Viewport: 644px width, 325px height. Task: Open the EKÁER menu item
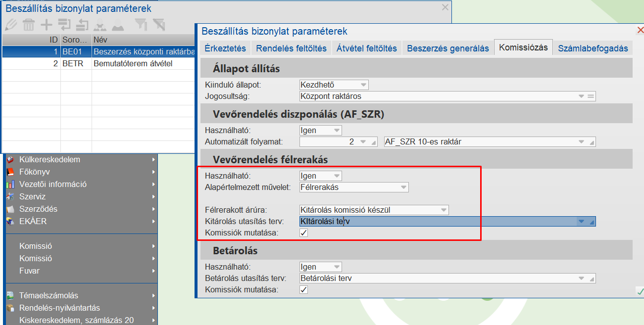tap(81, 222)
